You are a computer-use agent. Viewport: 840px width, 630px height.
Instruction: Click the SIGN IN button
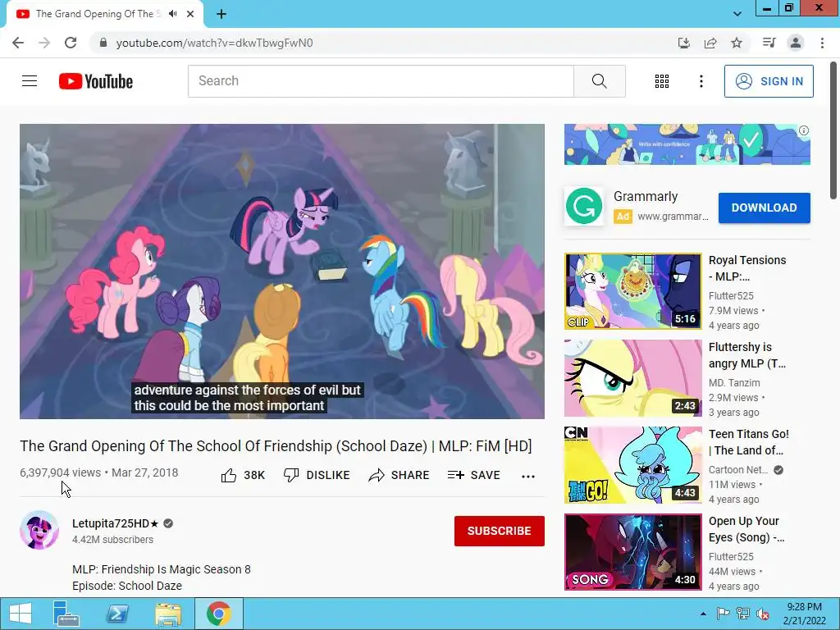pos(769,81)
